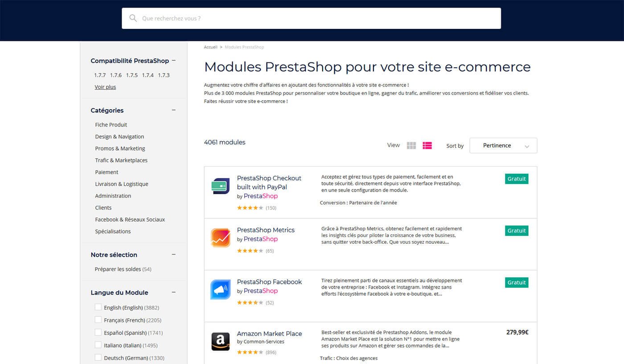Open the Fiche Produit category

click(111, 125)
